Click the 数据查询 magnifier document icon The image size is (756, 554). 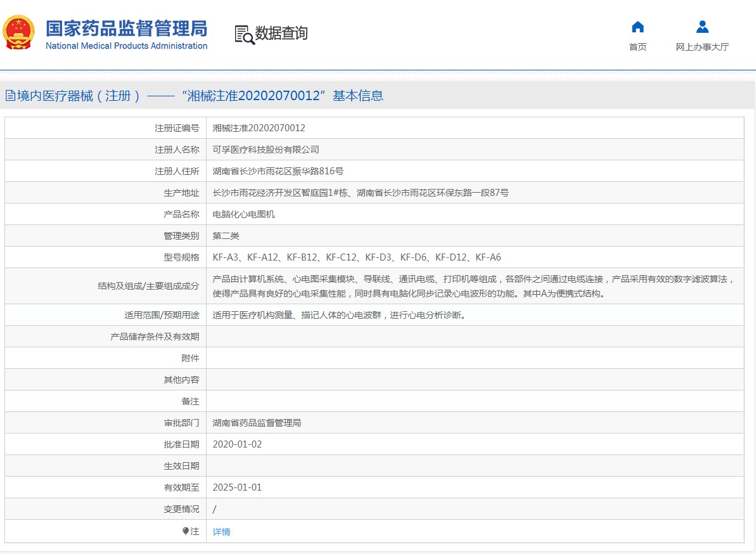tap(244, 34)
